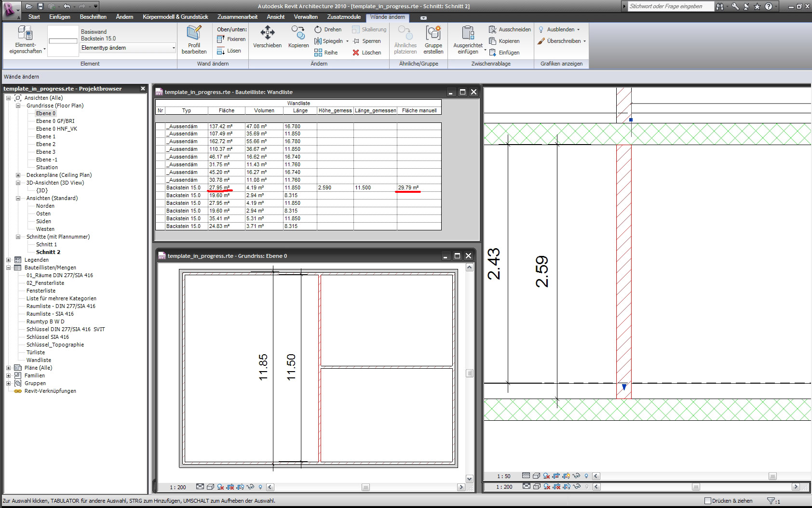
Task: Open the Elementtyp ändern dropdown
Action: tap(128, 48)
